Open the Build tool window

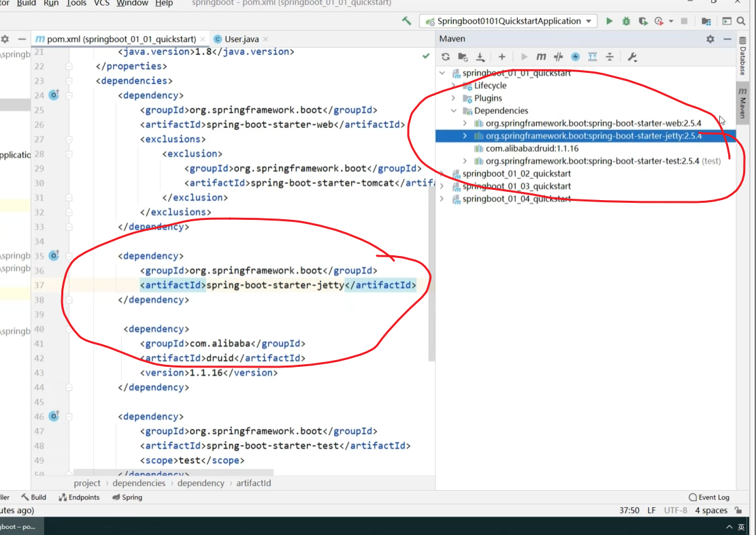pyautogui.click(x=34, y=498)
